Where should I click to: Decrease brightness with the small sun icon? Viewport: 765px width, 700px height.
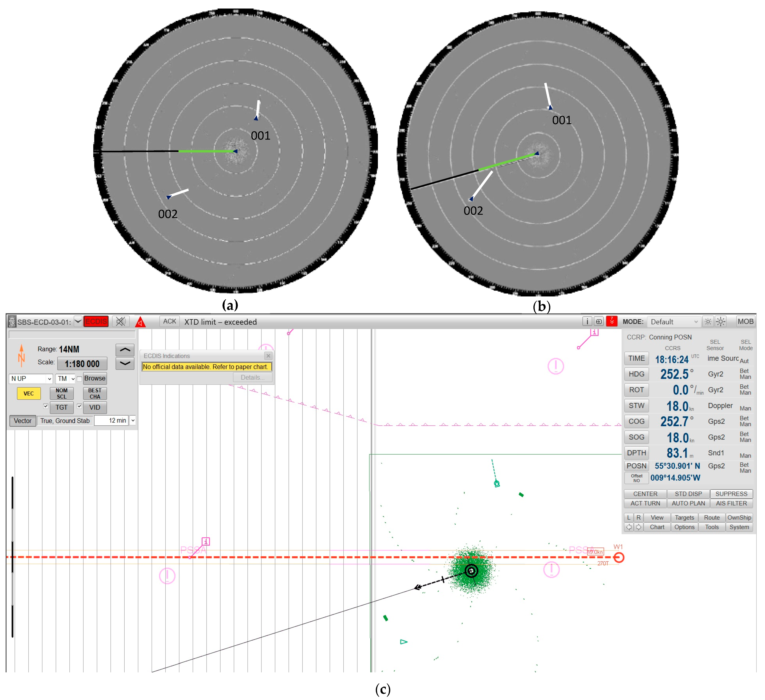(708, 321)
